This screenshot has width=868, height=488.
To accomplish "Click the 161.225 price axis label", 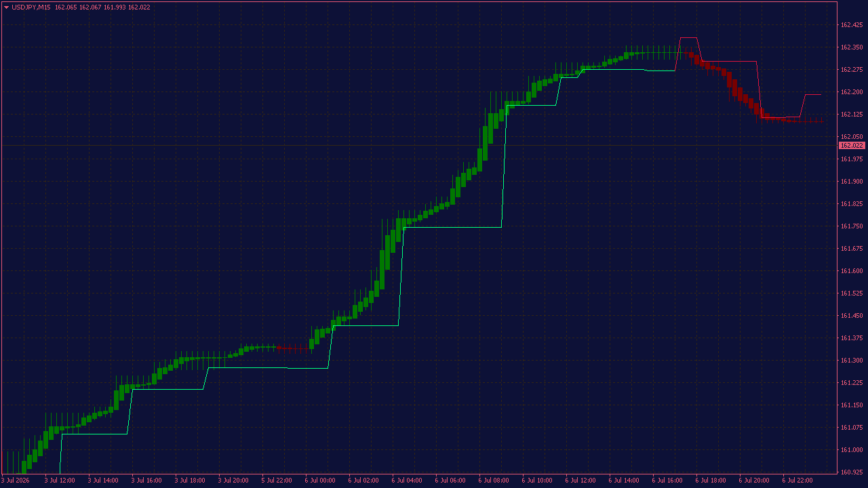I will [x=852, y=383].
